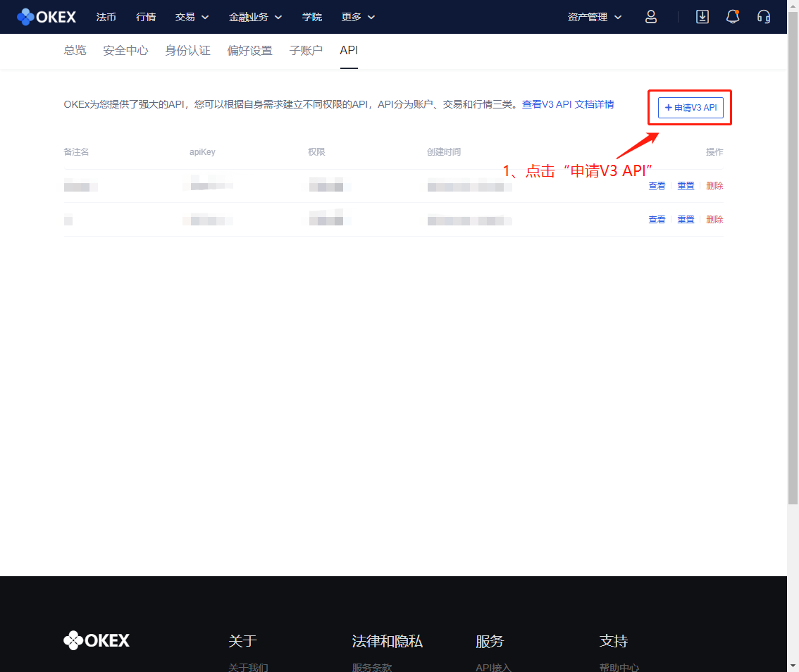Expand the 交易 dropdown menu
Screen dimensions: 799x672
point(192,17)
